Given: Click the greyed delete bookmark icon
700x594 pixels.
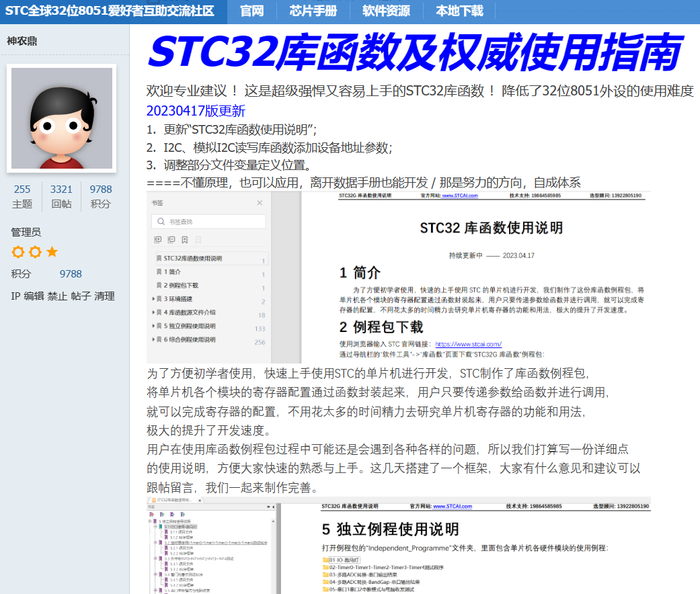Looking at the screenshot, I should [198, 240].
